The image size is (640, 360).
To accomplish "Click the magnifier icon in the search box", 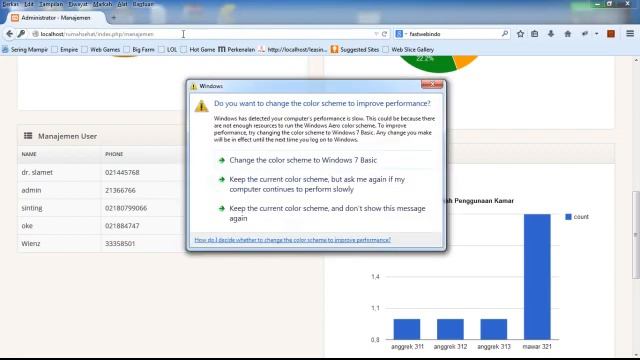I will tap(505, 34).
